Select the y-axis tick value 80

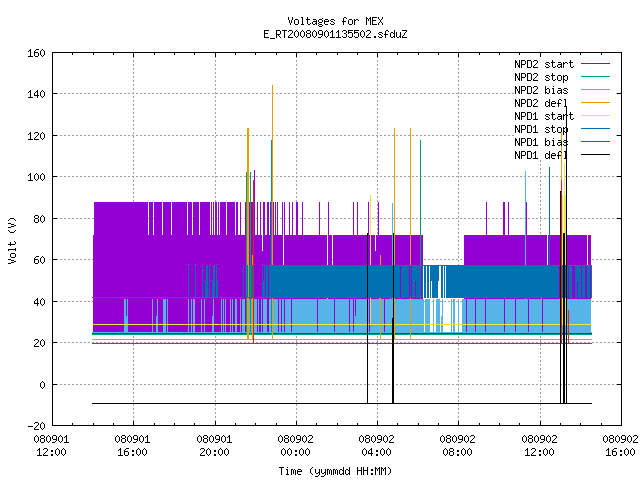[39, 219]
